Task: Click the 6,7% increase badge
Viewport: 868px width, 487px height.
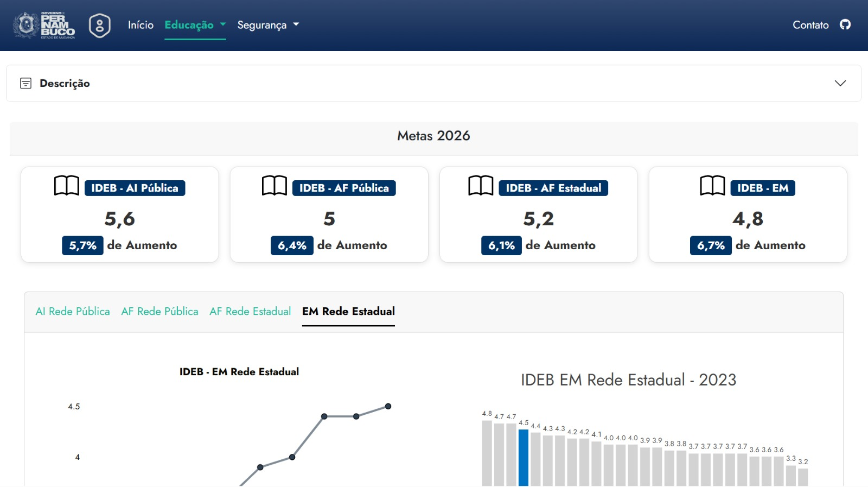Action: click(711, 245)
